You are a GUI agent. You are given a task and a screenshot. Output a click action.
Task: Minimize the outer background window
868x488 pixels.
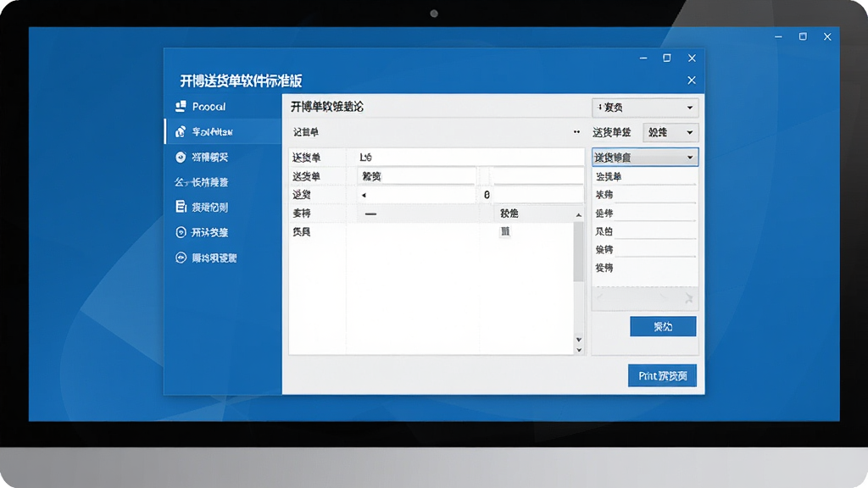[778, 36]
